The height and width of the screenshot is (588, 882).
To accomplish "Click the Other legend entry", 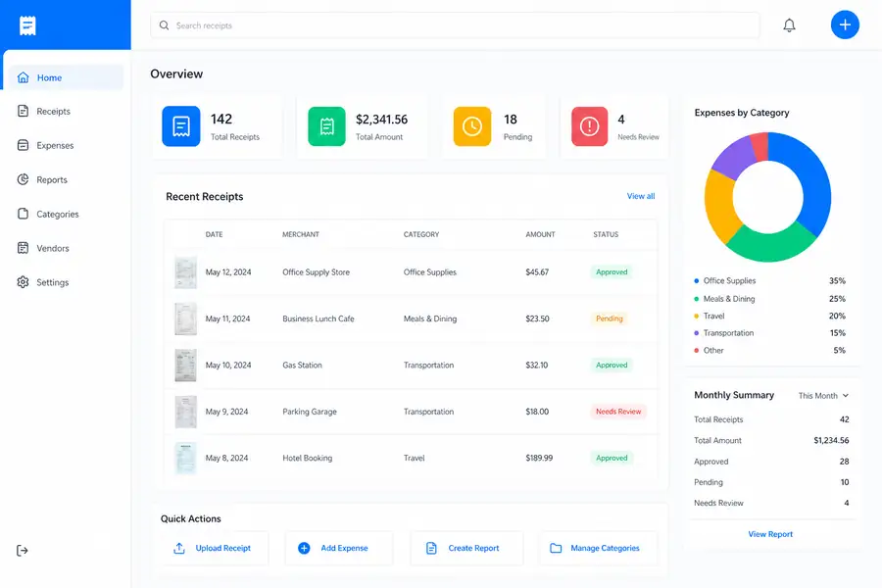I will [x=769, y=350].
